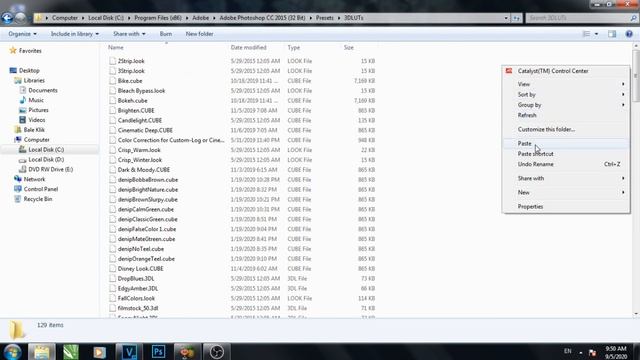Click the action center flag tray icon
The image size is (640, 360).
(592, 352)
